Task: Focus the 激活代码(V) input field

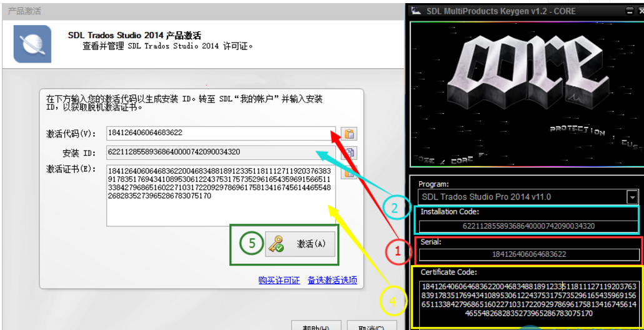Action: (x=221, y=132)
